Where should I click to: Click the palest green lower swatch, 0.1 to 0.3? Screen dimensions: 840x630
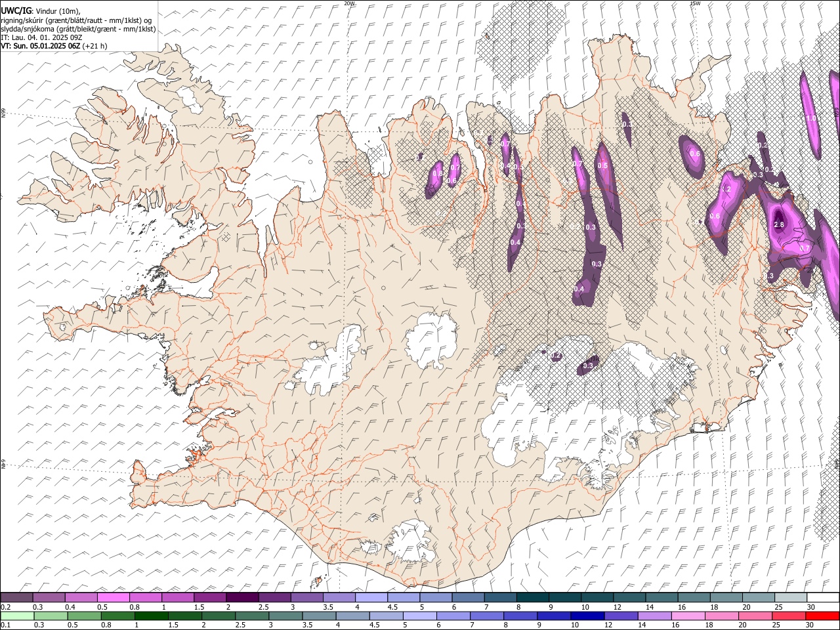coord(16,616)
